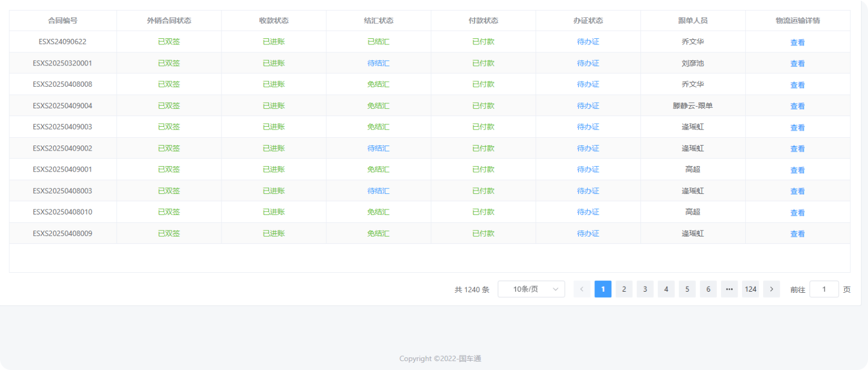Open 查看 link for ESXS20250320001
Screen dimensions: 868x370
[798, 64]
